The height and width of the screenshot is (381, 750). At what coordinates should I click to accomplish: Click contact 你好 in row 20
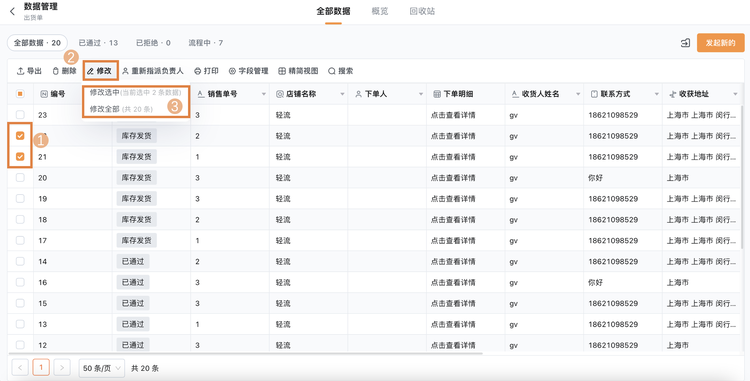[x=596, y=178]
